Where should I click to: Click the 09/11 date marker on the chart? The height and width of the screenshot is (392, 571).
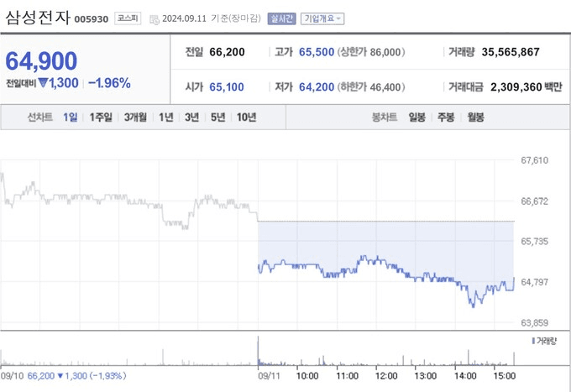[x=269, y=376]
